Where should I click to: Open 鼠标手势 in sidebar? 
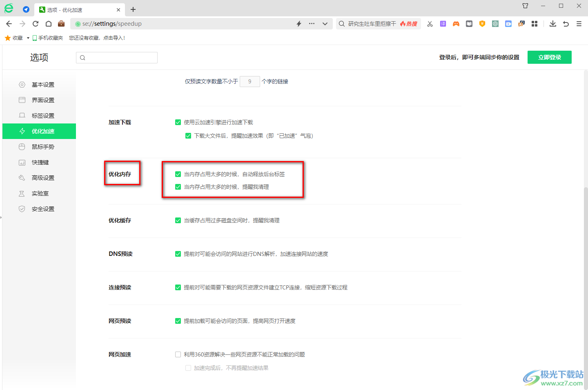pyautogui.click(x=39, y=147)
